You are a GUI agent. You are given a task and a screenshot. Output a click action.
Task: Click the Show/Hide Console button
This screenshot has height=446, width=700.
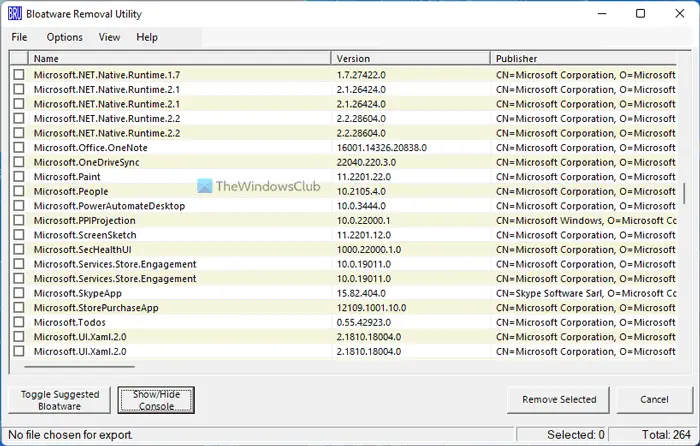click(156, 400)
